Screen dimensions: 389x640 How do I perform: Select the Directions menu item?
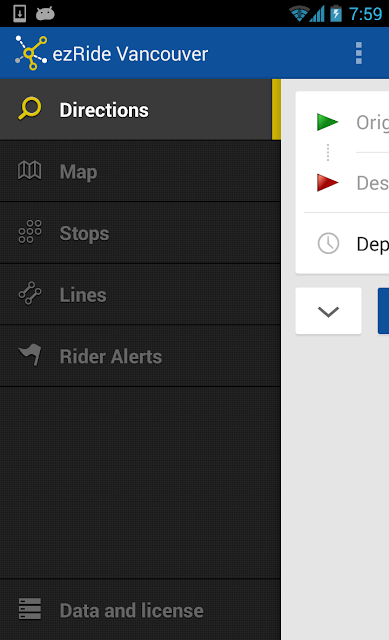click(140, 110)
